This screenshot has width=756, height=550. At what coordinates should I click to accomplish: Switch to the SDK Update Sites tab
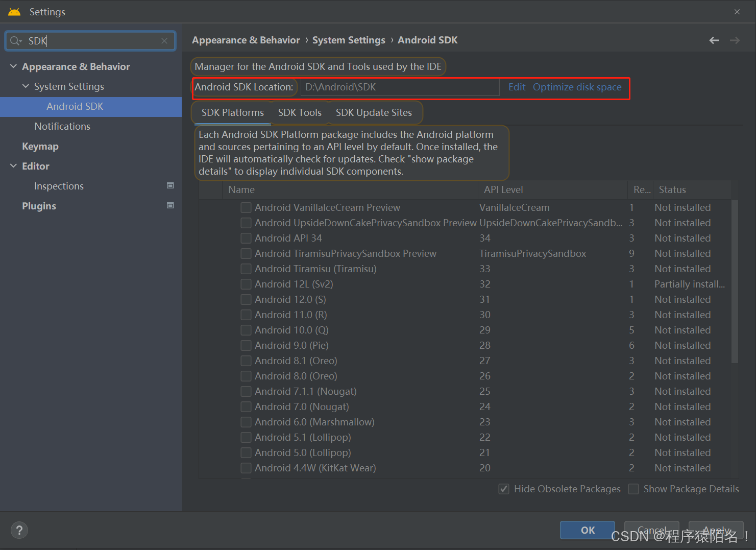(x=374, y=112)
